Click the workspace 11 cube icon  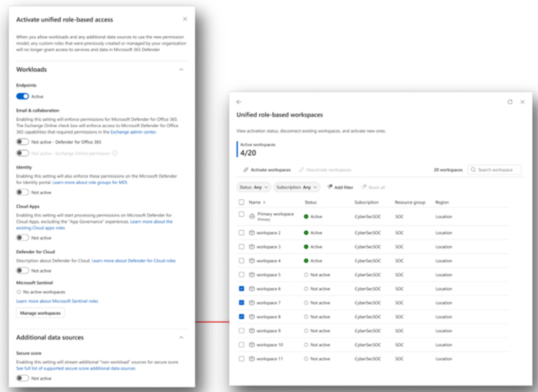point(252,359)
